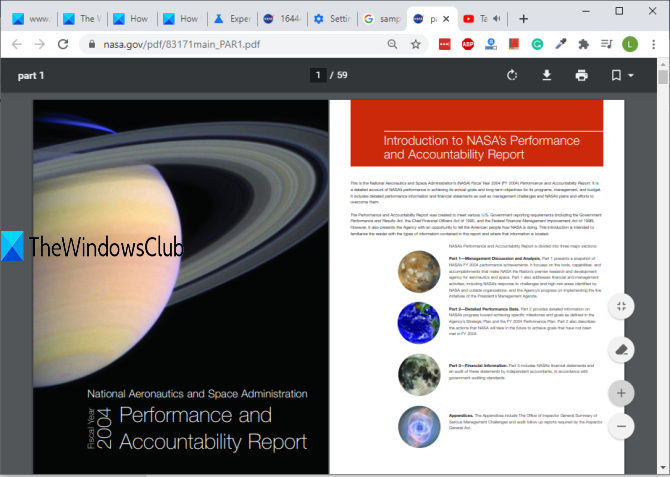
Task: Open the Adblock Plus extension
Action: click(x=468, y=44)
